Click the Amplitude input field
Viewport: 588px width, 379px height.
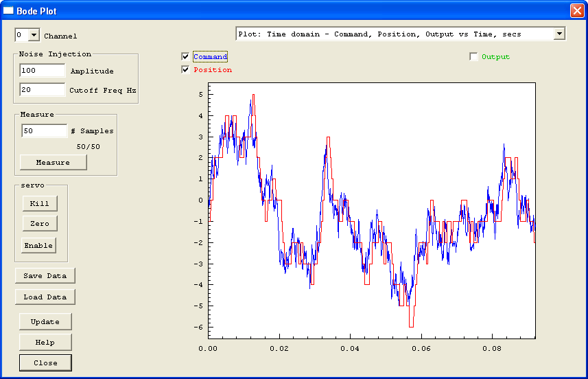coord(42,71)
